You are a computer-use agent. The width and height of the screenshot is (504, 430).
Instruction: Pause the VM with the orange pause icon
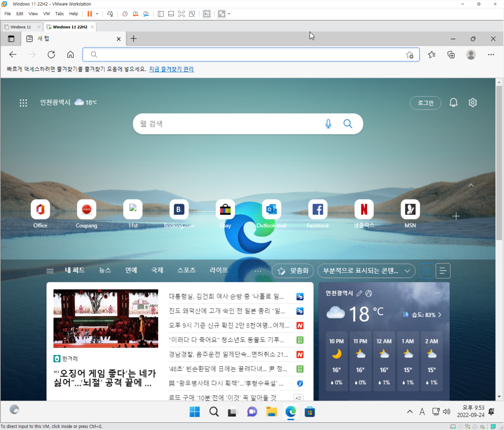(x=90, y=14)
